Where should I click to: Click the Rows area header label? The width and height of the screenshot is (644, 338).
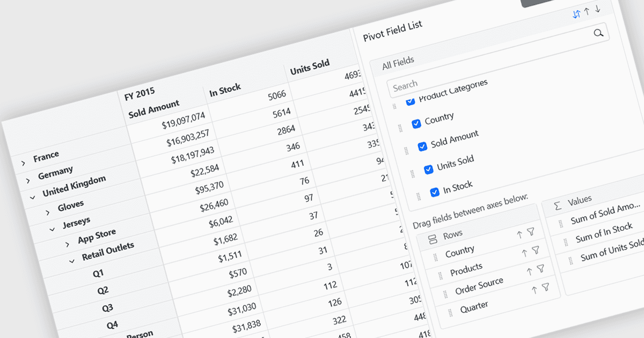click(x=453, y=234)
